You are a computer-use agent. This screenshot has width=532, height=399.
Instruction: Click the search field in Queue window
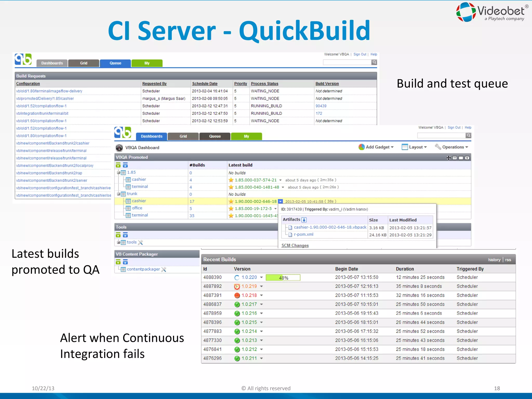tap(347, 62)
